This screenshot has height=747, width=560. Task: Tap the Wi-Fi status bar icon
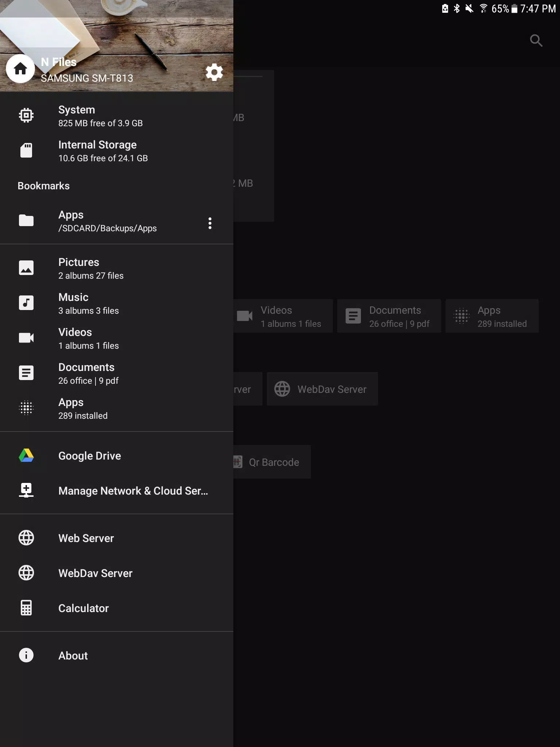pyautogui.click(x=483, y=8)
